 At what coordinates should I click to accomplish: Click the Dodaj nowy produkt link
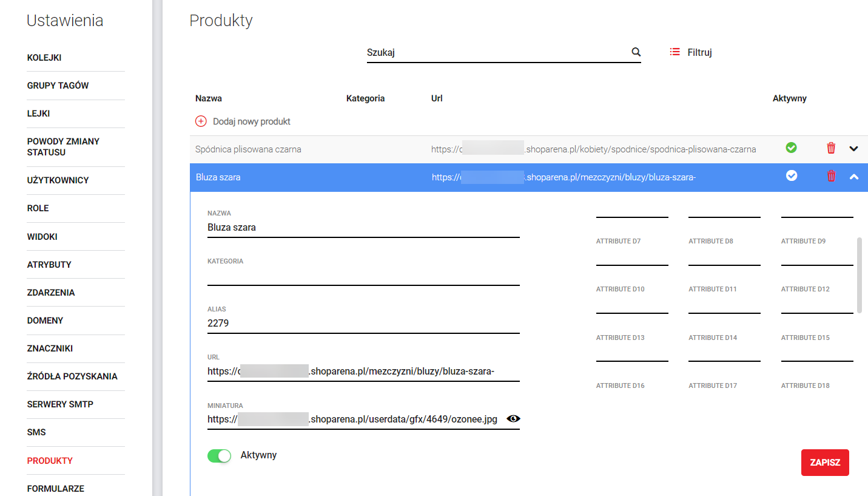pyautogui.click(x=251, y=121)
